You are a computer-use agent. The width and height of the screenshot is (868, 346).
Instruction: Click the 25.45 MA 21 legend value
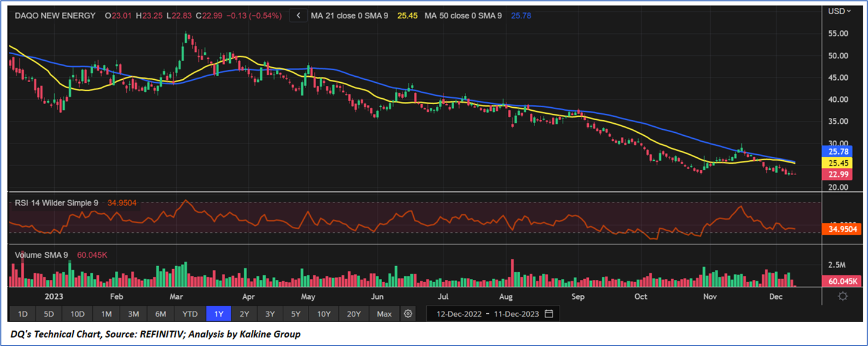click(407, 16)
